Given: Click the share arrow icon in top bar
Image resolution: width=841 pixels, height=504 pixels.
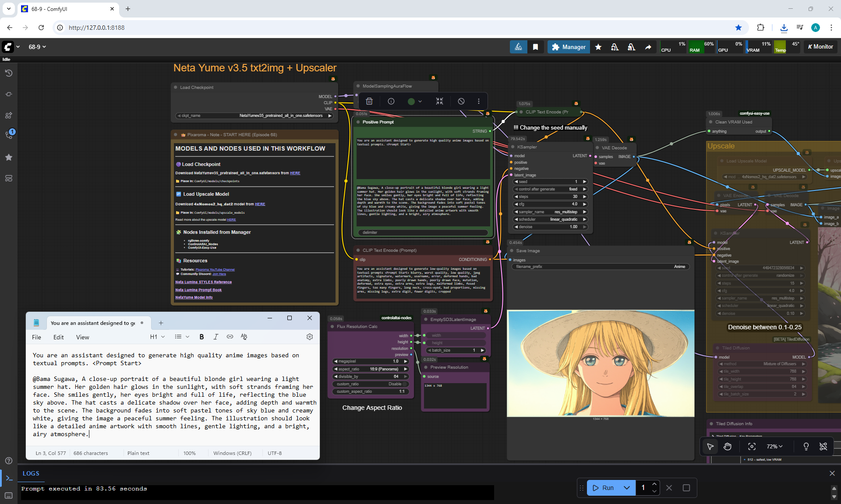Looking at the screenshot, I should [648, 47].
